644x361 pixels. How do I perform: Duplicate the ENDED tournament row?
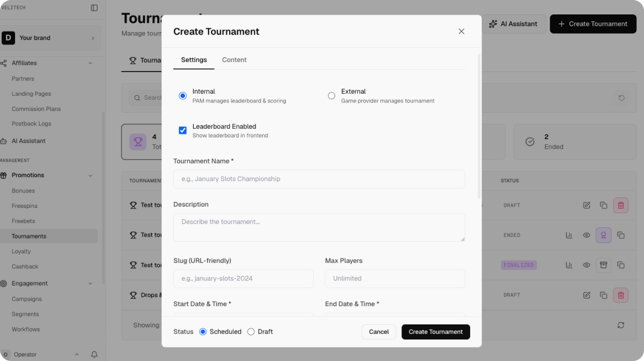[621, 235]
